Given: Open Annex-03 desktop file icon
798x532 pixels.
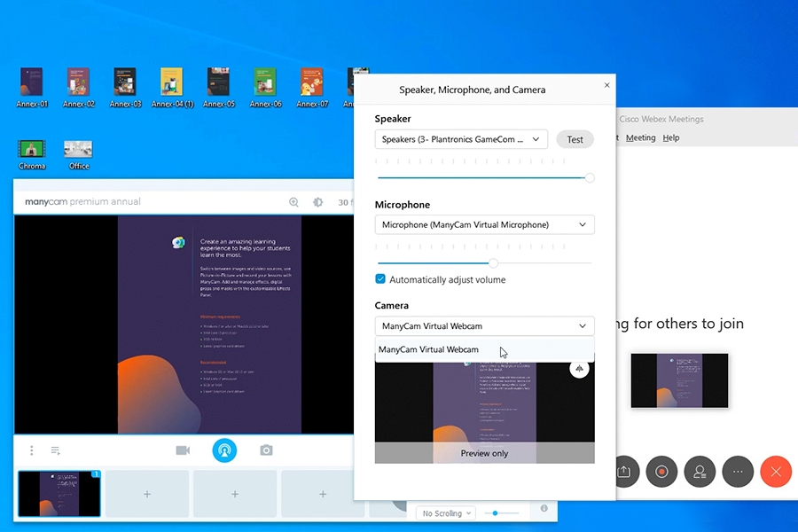Looking at the screenshot, I should 125,88.
